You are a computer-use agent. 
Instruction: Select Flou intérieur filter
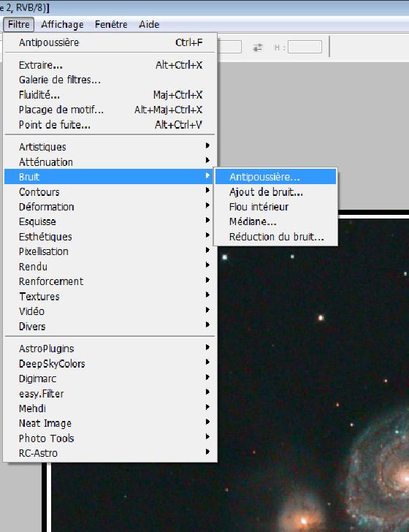[276, 207]
